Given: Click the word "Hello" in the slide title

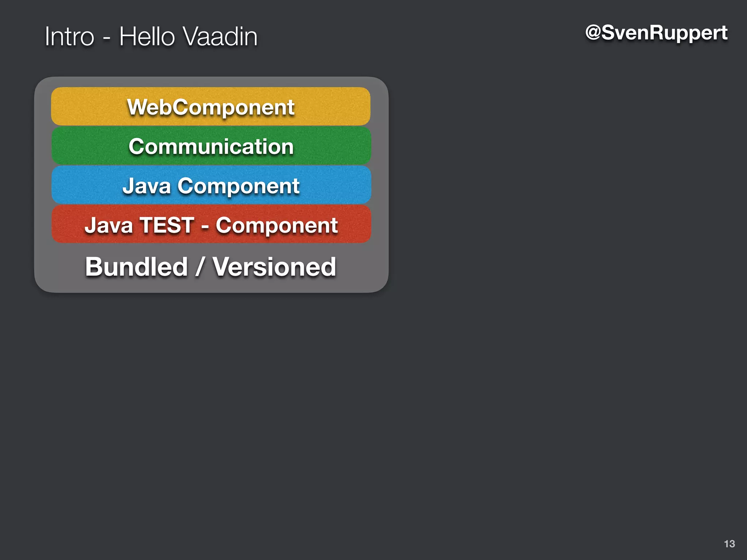Looking at the screenshot, I should pyautogui.click(x=147, y=36).
